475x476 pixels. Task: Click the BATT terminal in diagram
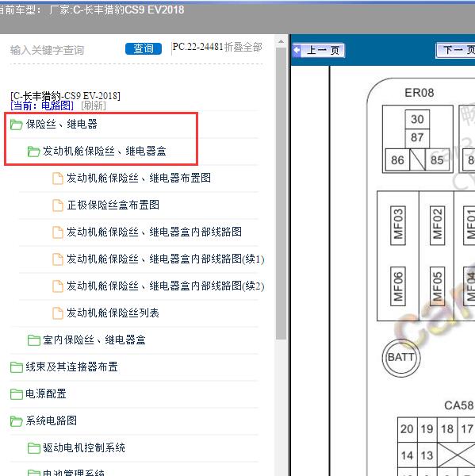(x=401, y=358)
